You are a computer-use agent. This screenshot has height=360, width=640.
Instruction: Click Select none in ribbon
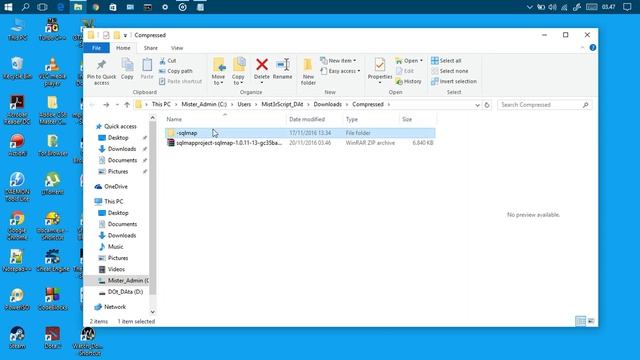[x=449, y=71]
